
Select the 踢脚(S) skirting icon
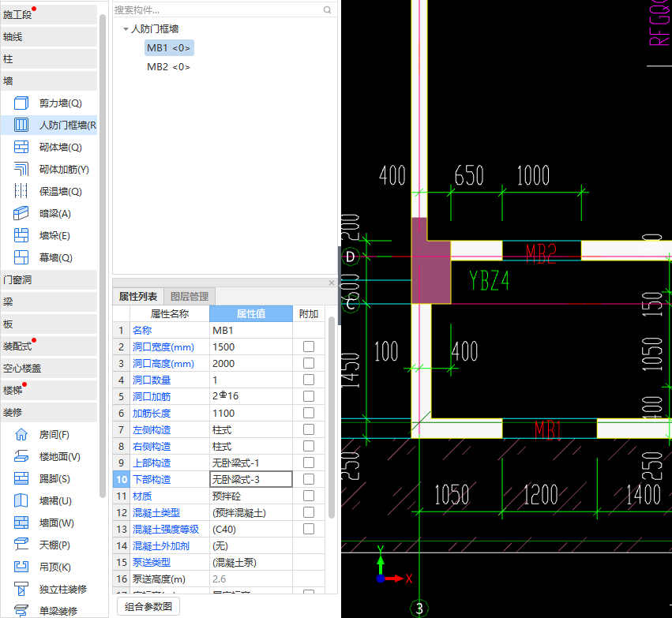21,479
